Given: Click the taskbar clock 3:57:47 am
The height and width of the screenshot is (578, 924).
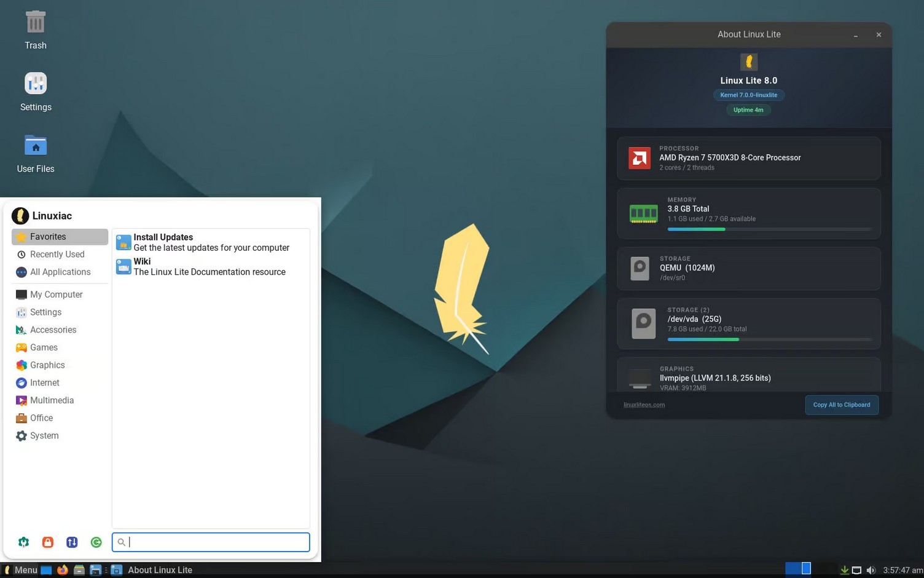Looking at the screenshot, I should point(902,570).
